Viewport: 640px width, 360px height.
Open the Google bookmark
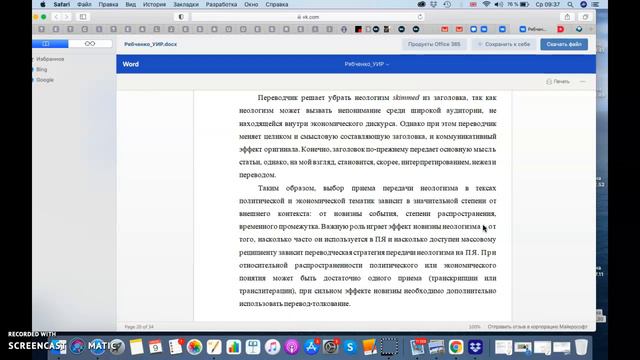[x=44, y=80]
